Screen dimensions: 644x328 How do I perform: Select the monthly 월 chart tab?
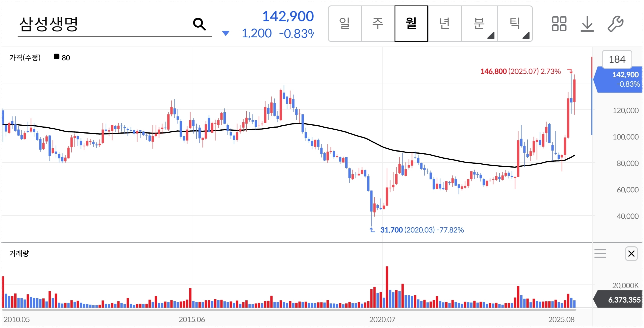click(411, 24)
